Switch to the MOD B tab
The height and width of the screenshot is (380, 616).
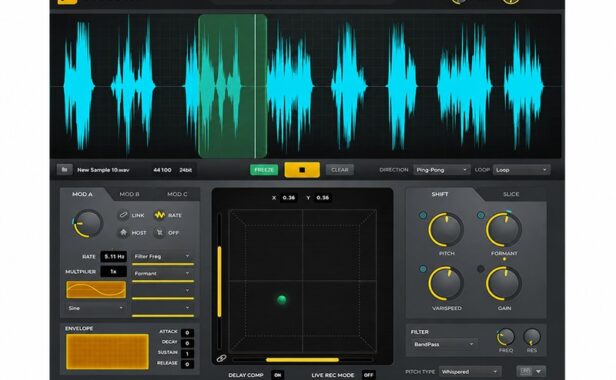click(129, 194)
